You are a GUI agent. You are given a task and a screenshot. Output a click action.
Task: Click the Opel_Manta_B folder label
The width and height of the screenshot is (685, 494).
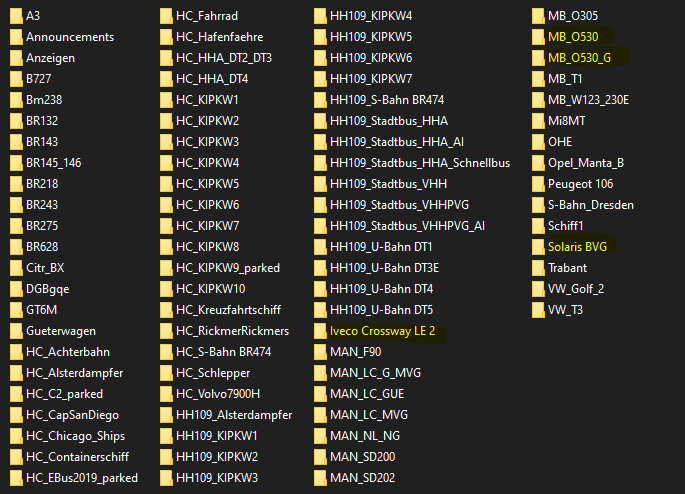coord(585,163)
